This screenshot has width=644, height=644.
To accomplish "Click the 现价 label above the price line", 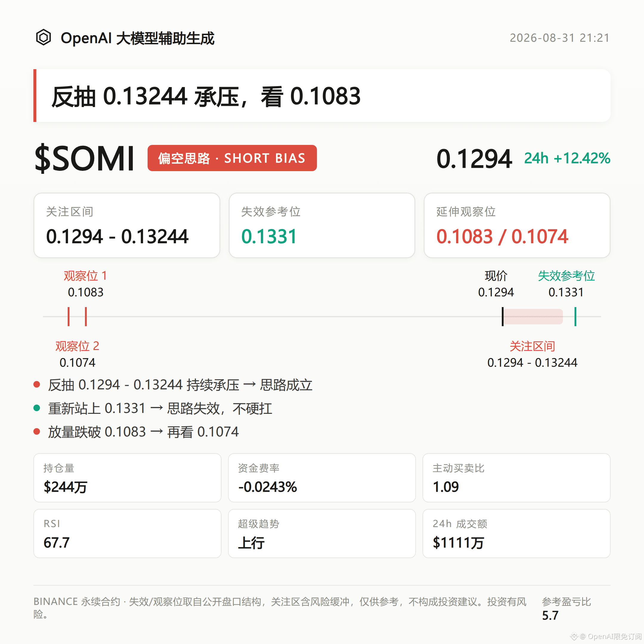I will point(496,276).
